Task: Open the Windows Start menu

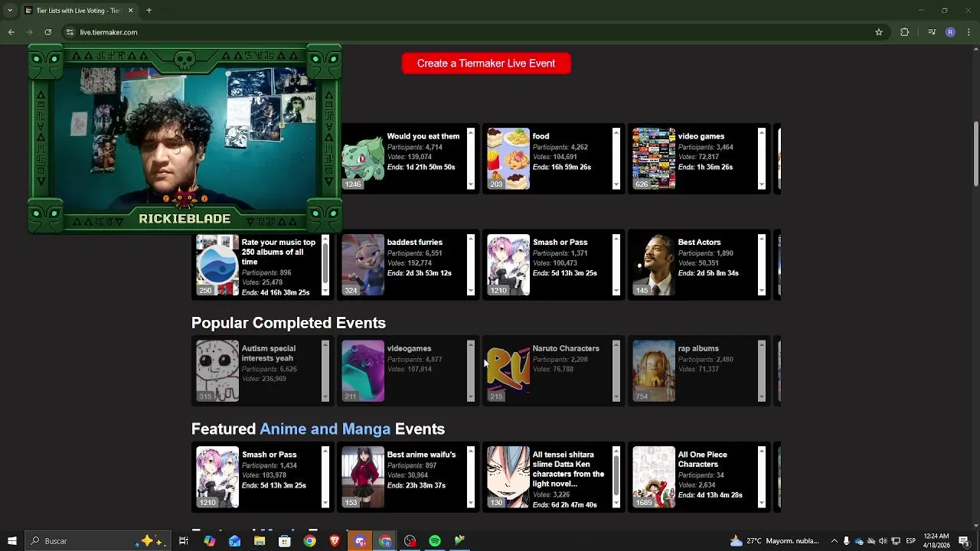Action: coord(12,541)
